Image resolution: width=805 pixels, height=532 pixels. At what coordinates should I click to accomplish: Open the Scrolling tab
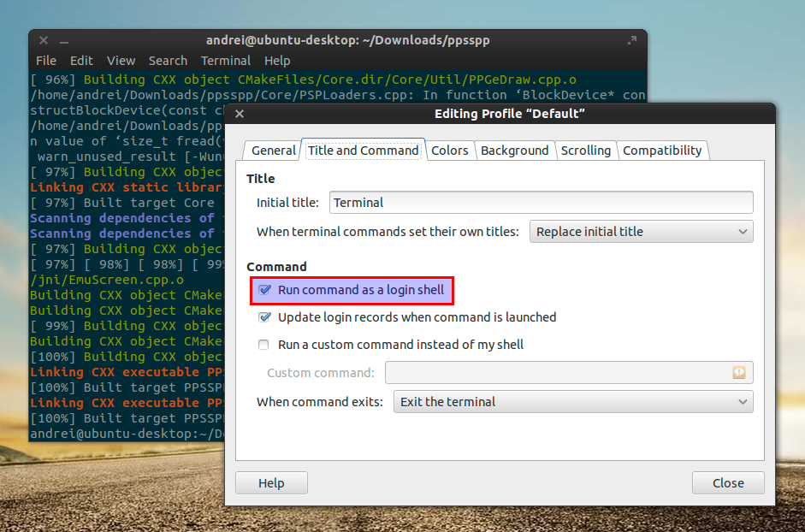pyautogui.click(x=586, y=150)
